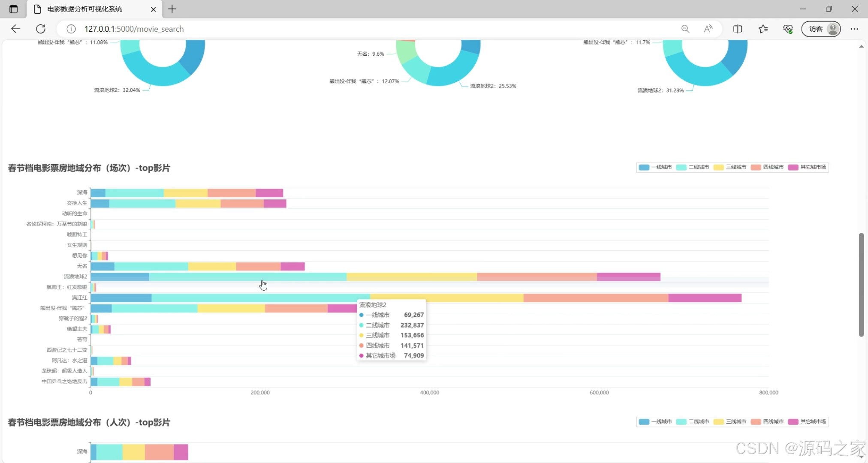Open split screen view icon

pos(738,29)
